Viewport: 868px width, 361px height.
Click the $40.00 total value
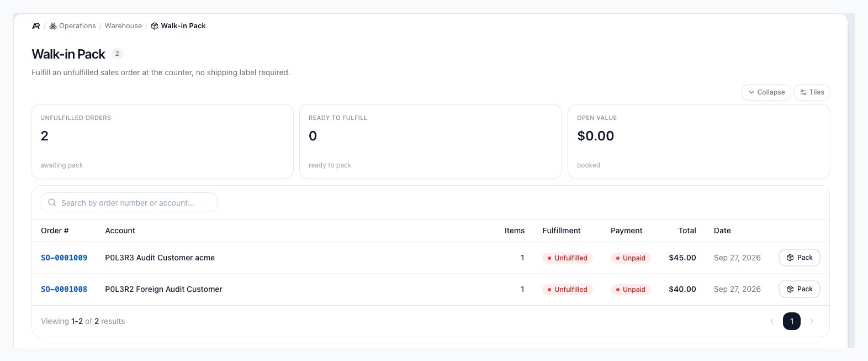[682, 289]
